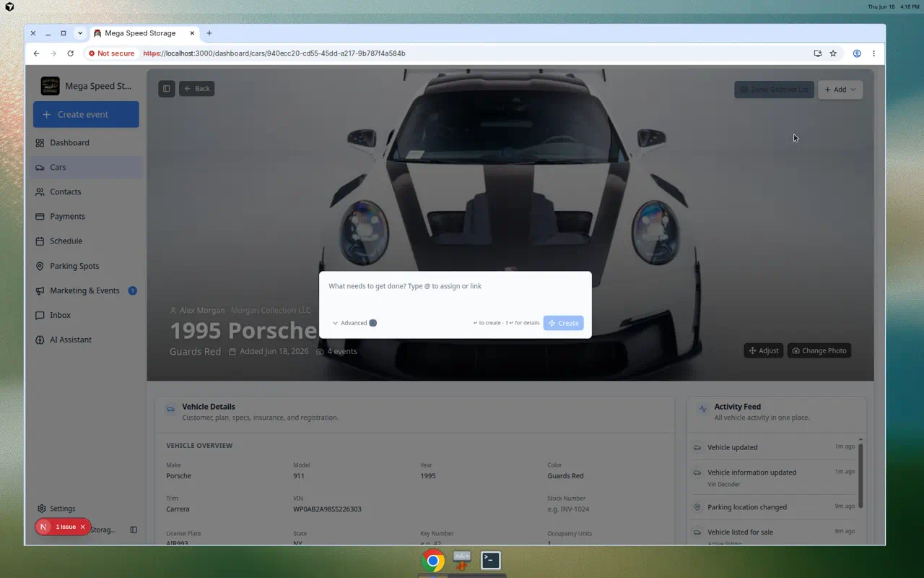
Task: Open Marketing & Events
Action: click(x=86, y=290)
